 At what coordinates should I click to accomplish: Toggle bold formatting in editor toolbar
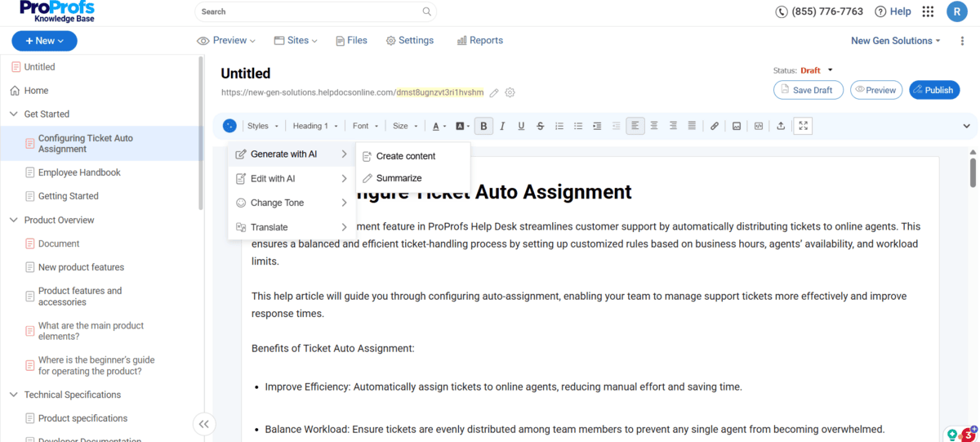click(483, 126)
